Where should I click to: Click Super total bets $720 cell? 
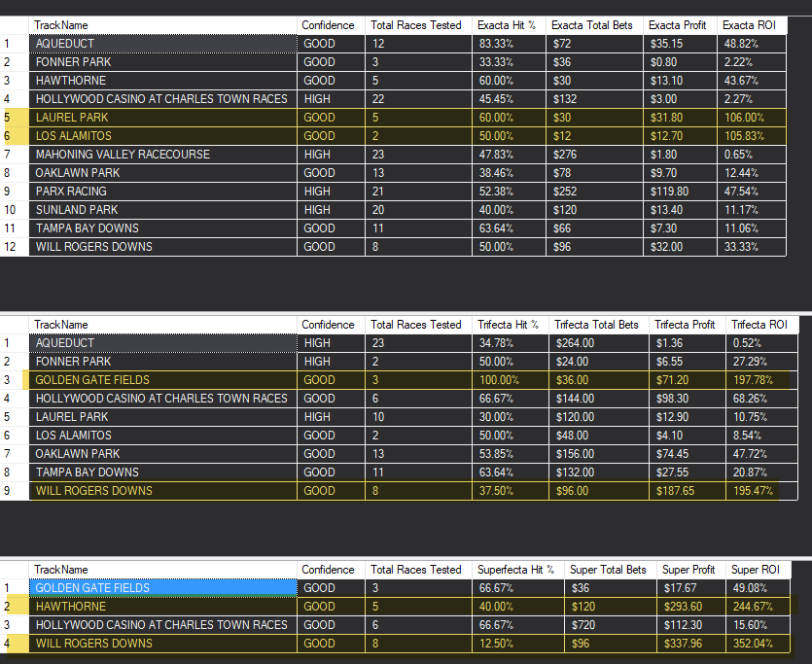(x=611, y=625)
